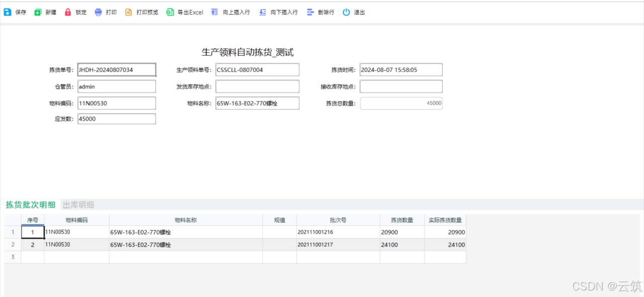Click Insert Row Above (向上插入行) icon
This screenshot has height=297, width=644.
pos(215,13)
